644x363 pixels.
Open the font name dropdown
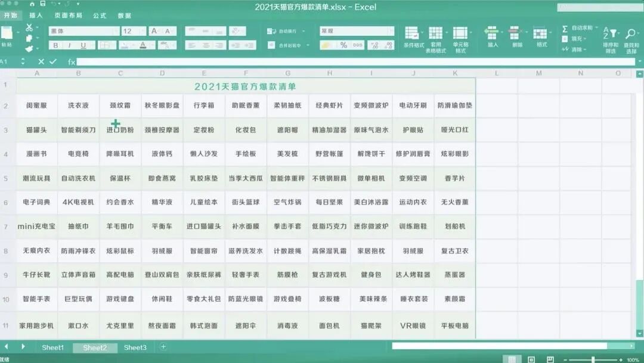click(116, 30)
